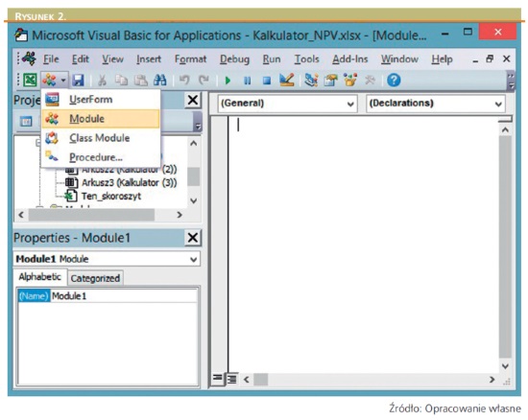Open Find with the binoculars icon
528x420 pixels.
point(160,80)
